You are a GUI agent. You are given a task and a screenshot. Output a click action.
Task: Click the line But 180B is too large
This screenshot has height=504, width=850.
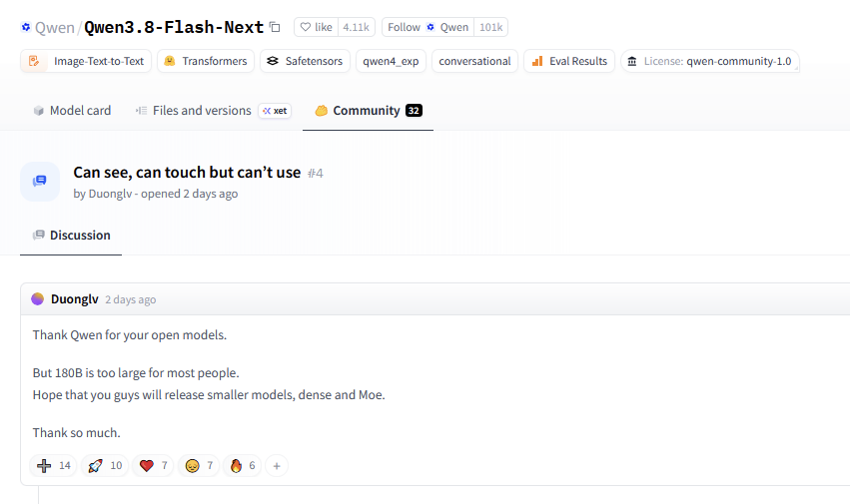136,373
